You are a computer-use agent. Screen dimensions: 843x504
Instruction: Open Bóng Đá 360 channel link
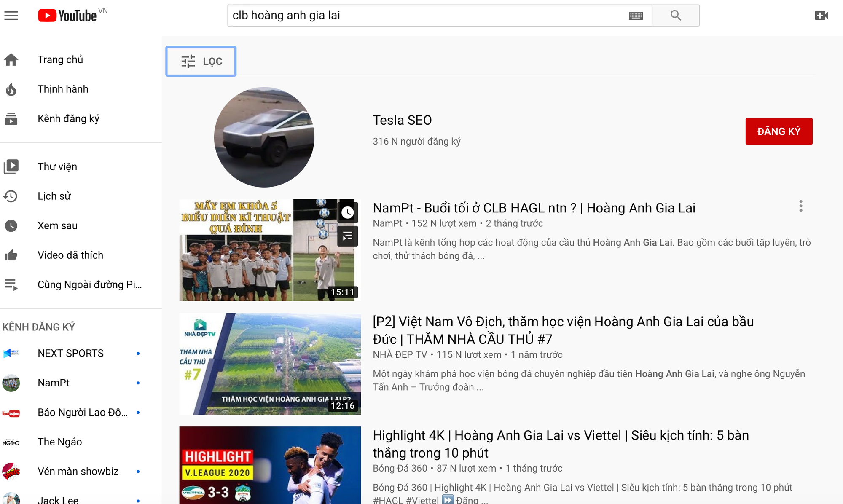(x=400, y=468)
